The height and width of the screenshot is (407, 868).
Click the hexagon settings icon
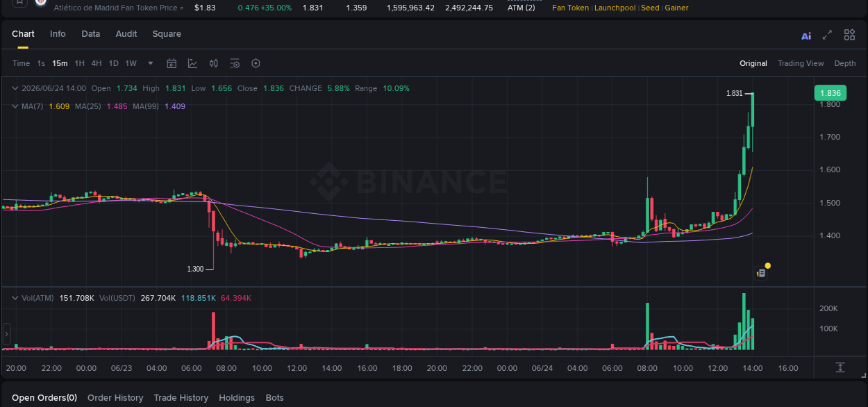click(256, 63)
